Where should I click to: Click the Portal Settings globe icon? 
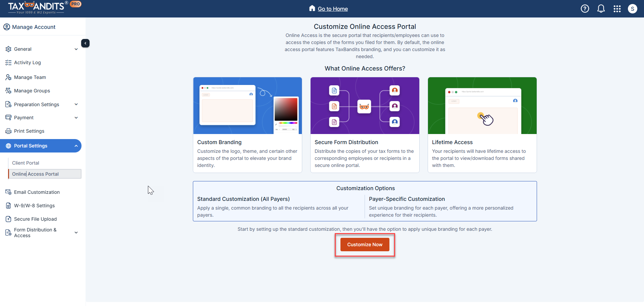[x=8, y=146]
